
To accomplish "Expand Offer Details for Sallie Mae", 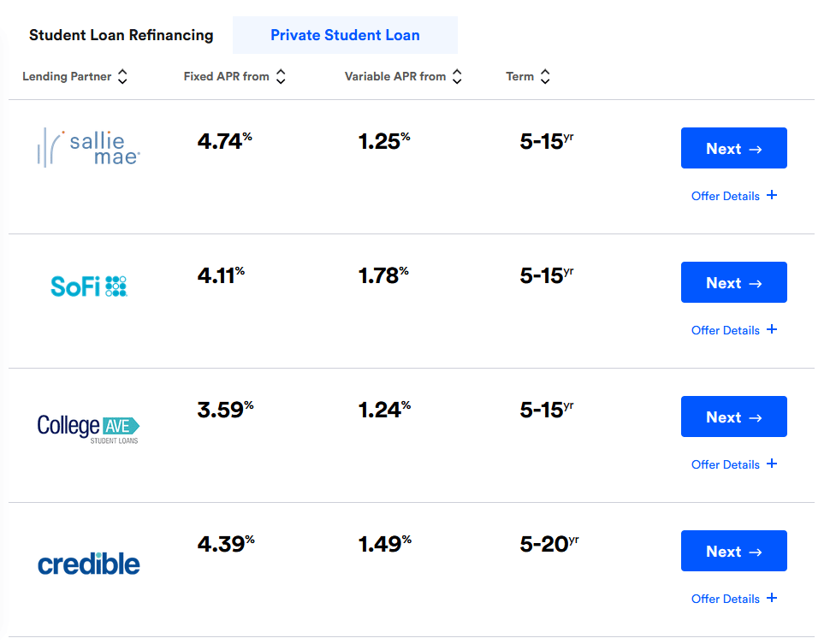I will point(733,196).
